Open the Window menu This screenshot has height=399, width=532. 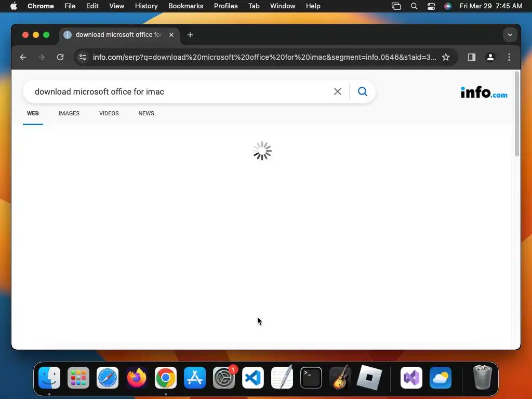(x=283, y=6)
